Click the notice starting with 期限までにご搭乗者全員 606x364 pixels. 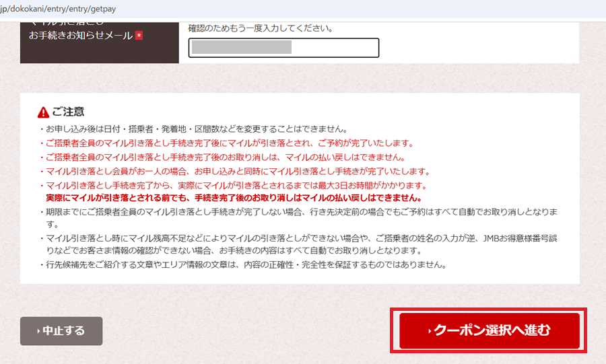pos(299,213)
